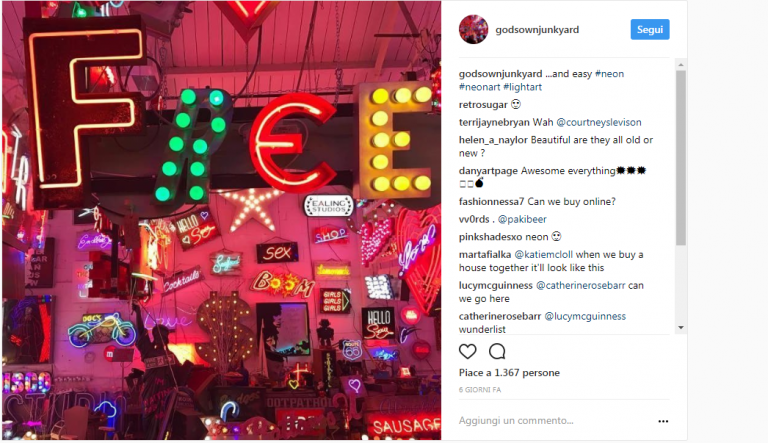Open godsownjunkyard username in header
The height and width of the screenshot is (443, 768).
pyautogui.click(x=537, y=29)
